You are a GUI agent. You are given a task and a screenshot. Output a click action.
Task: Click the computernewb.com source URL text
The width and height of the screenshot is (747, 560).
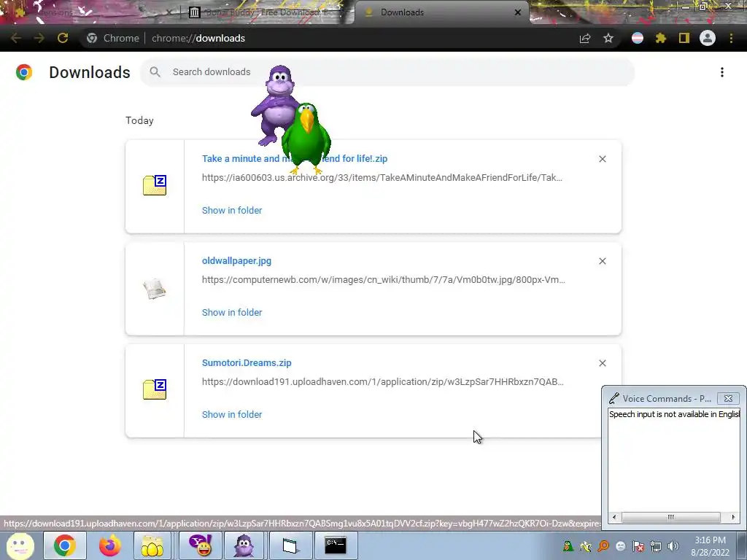(384, 279)
